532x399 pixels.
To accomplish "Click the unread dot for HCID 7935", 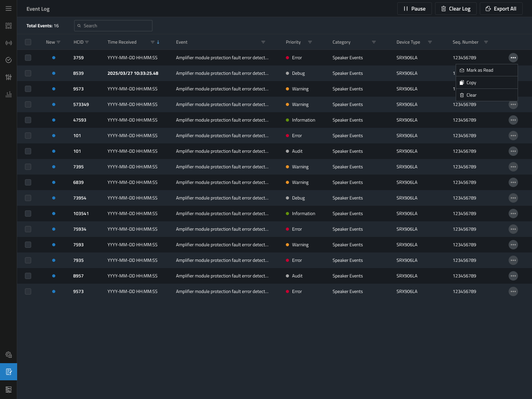I will [x=54, y=260].
